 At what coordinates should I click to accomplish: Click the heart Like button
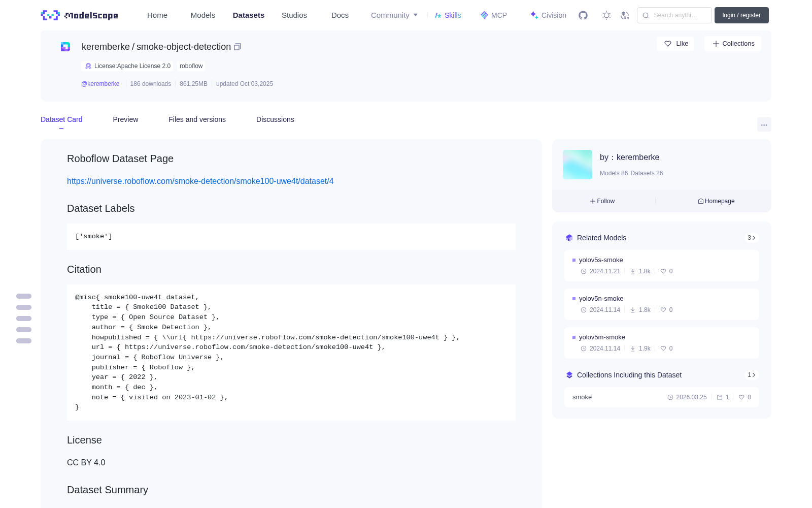675,44
